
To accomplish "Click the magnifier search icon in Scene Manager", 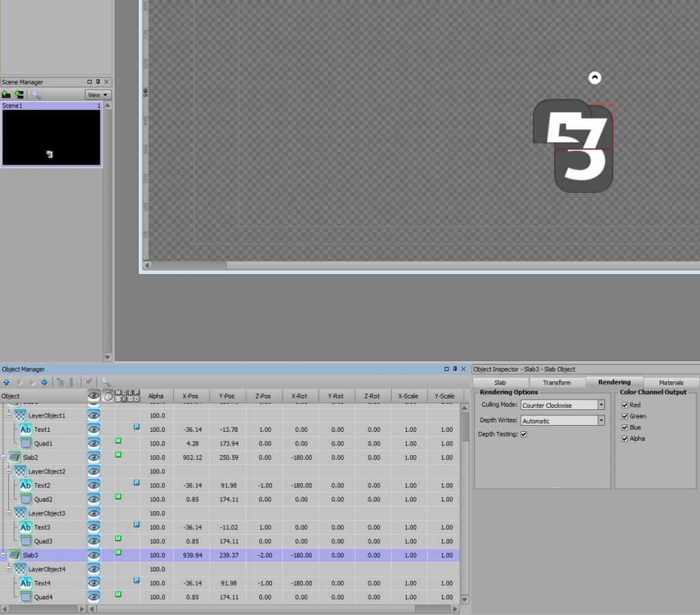I will click(x=36, y=95).
